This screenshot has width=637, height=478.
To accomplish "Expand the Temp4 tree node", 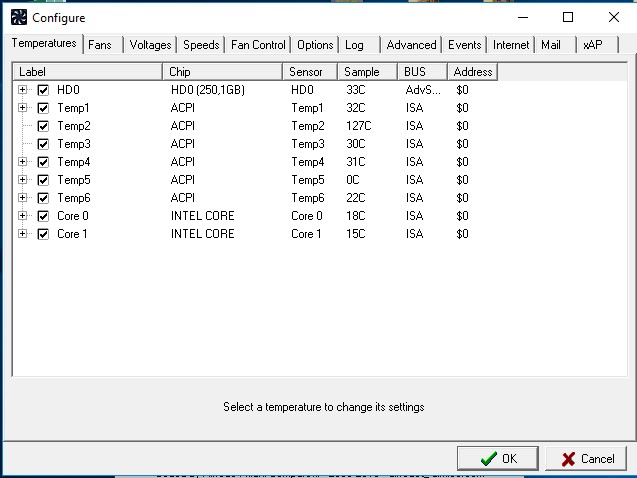I will pyautogui.click(x=23, y=162).
